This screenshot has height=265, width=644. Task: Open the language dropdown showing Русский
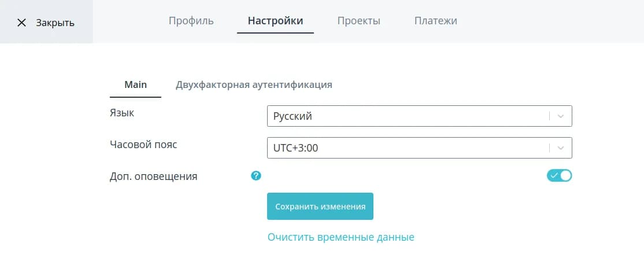405,116
